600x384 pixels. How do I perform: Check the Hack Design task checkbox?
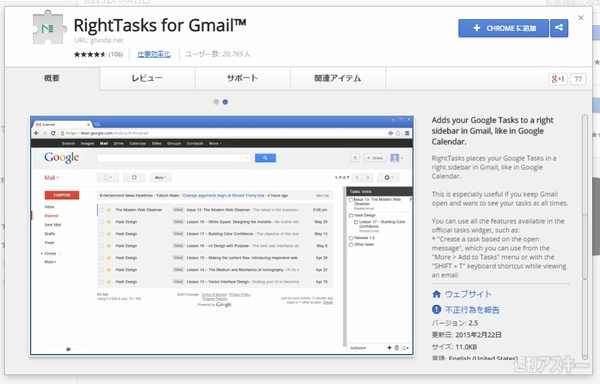click(351, 215)
